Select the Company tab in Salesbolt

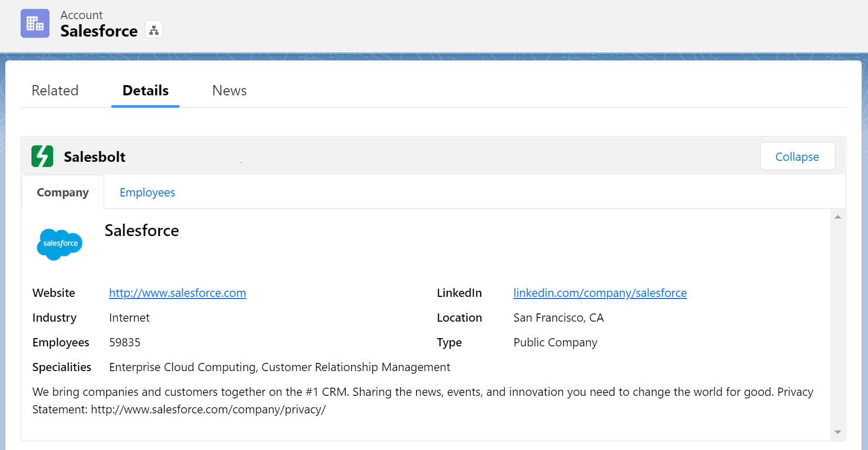pyautogui.click(x=63, y=192)
